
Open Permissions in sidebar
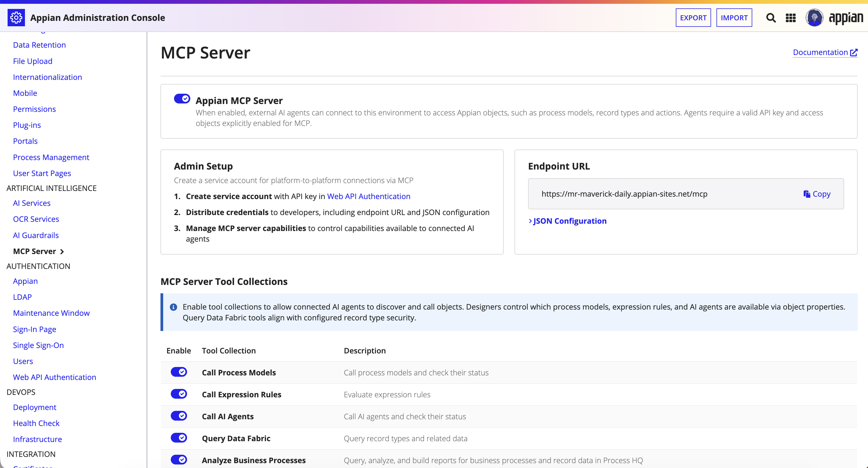point(34,109)
